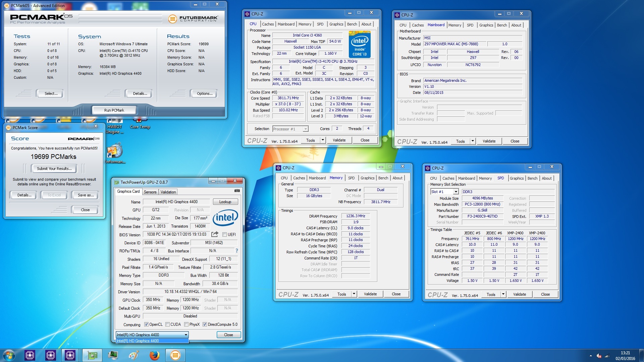Expand Tools arrow in CPU-Z SPD window

pos(503,294)
